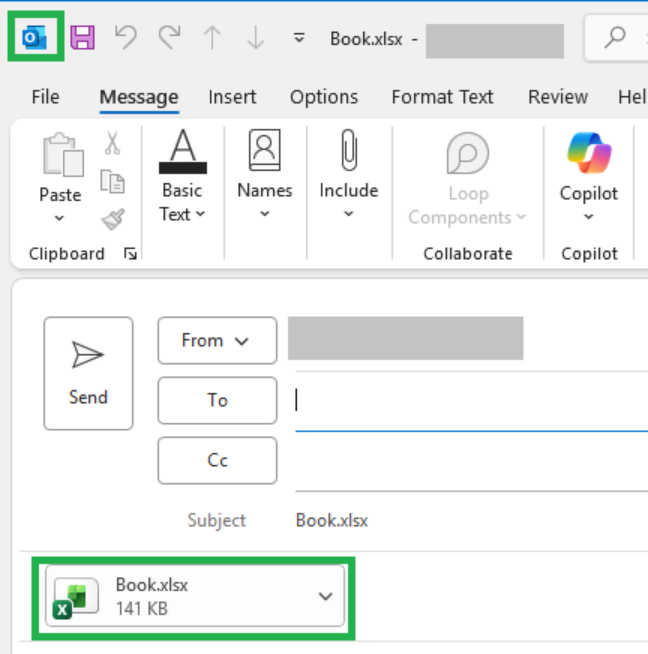The image size is (648, 654).
Task: Open the Include attachment paperclip menu
Action: pos(349,174)
